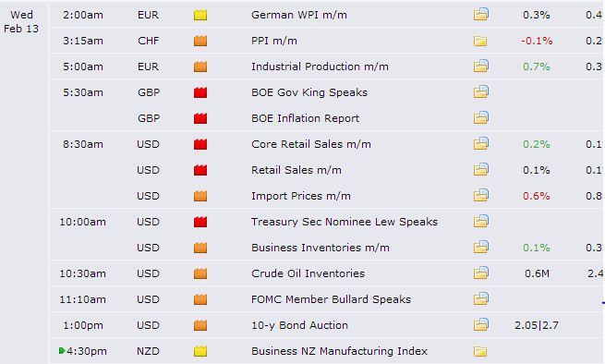605x364 pixels.
Task: Select the Industrial Production m/m row
Action: [326, 67]
